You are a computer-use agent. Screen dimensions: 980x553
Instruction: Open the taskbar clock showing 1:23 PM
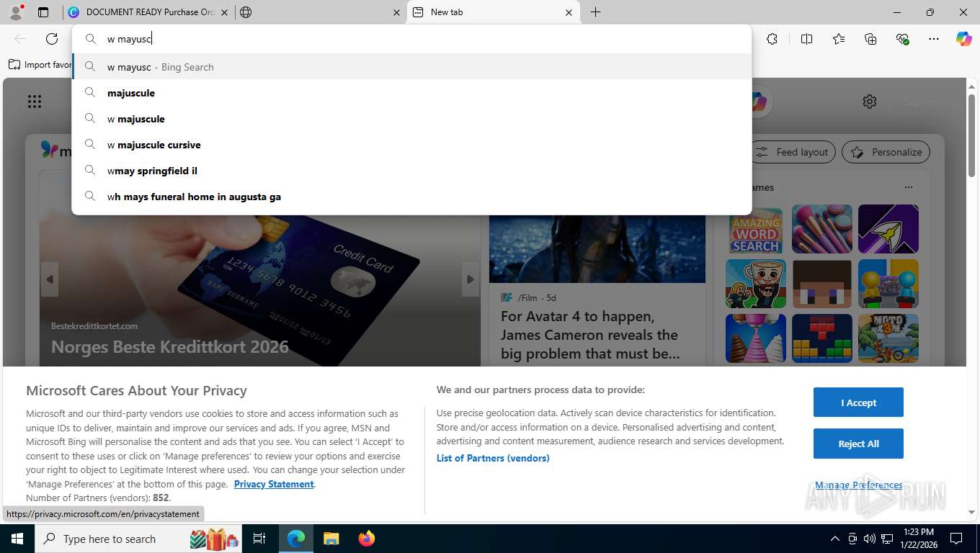click(x=919, y=539)
